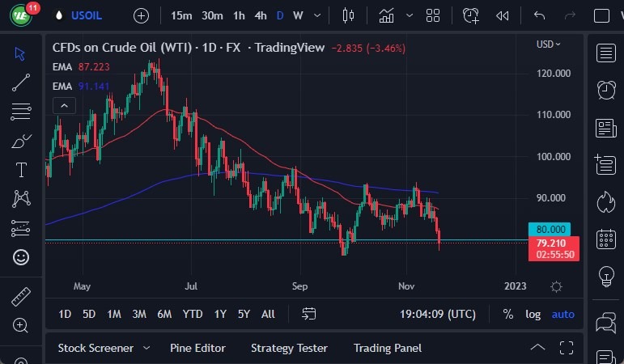Collapse the indicator legend chevron
The height and width of the screenshot is (364, 624).
tap(63, 104)
